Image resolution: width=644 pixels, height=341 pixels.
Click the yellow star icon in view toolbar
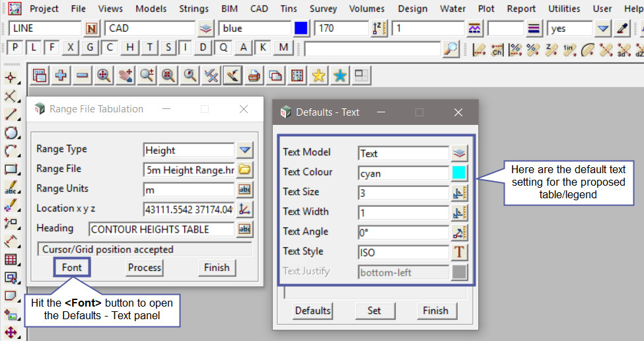click(x=318, y=75)
